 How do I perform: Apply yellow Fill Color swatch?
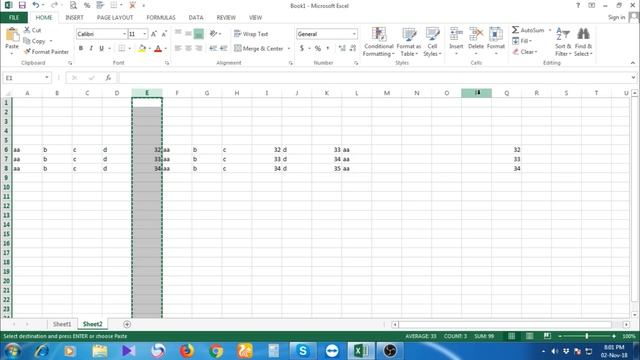(x=142, y=49)
